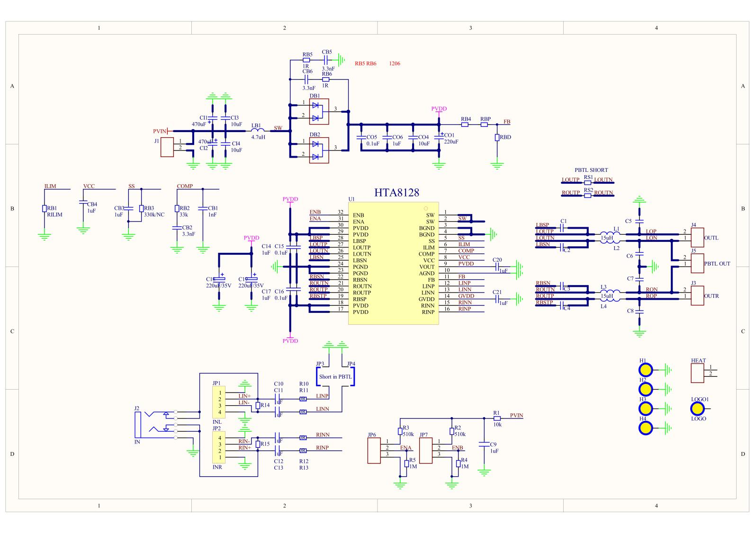Select the LOGO1 circle symbol

pos(697,409)
